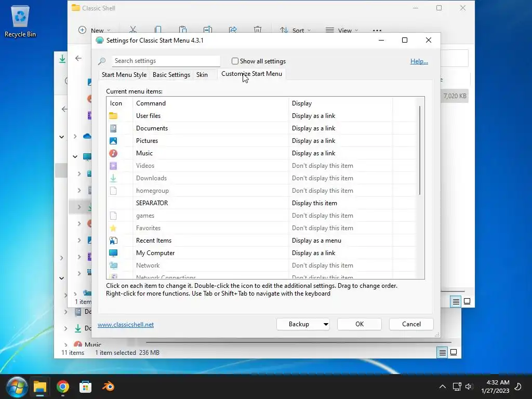Select the homegroup command text
Viewport: 532px width, 399px height.
tap(152, 191)
